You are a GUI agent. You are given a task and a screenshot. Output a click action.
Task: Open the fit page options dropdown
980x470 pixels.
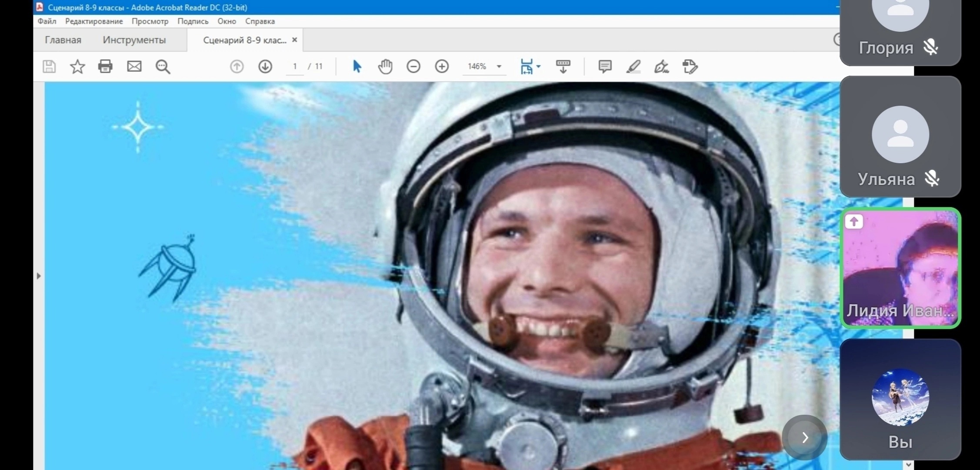click(530, 67)
